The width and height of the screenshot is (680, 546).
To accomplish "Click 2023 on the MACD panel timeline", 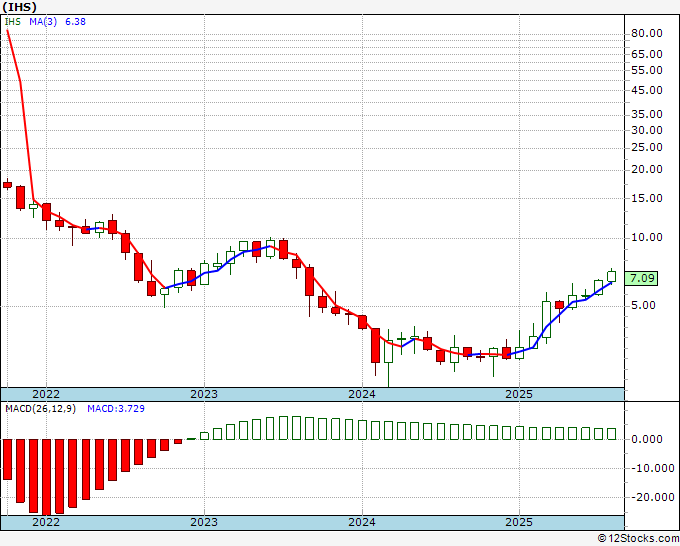I will pos(204,522).
